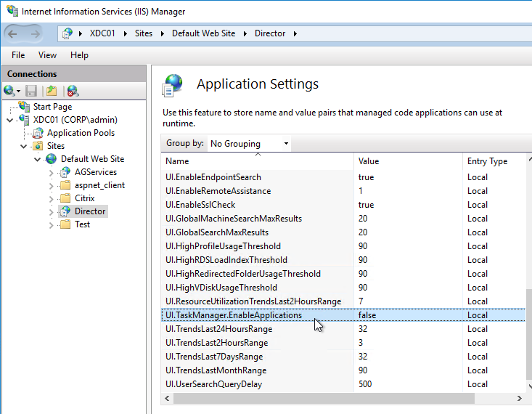Viewport: 532px width, 414px height.
Task: Select the UI.GlobalMachineSearchMaxResults row
Action: click(343, 219)
